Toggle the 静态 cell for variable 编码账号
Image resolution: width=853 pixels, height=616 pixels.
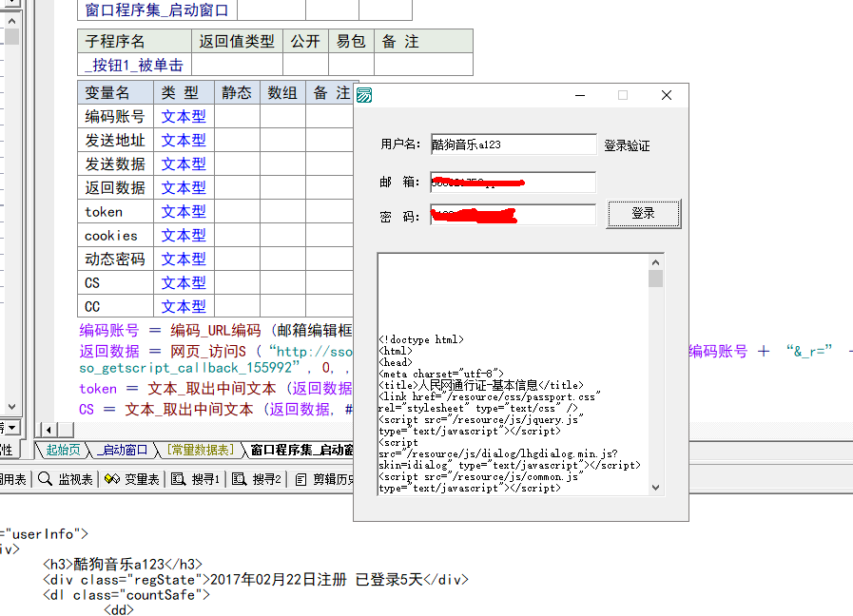click(x=237, y=116)
